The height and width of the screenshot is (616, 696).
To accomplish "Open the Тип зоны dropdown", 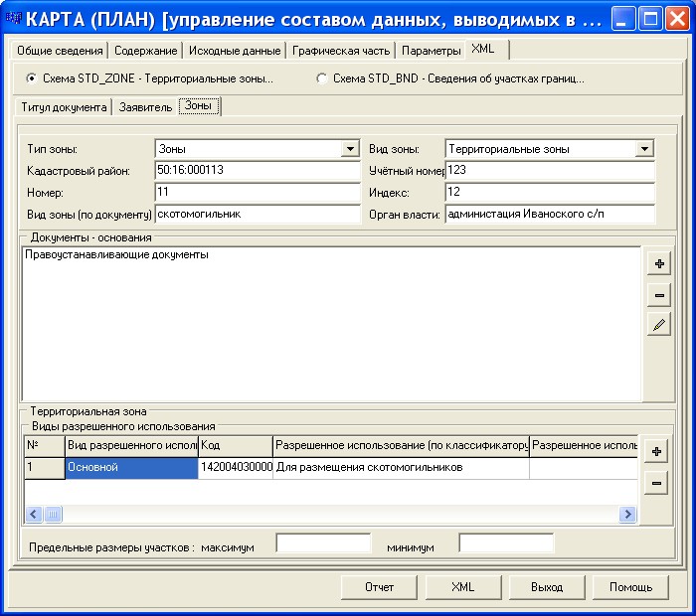I will click(350, 149).
